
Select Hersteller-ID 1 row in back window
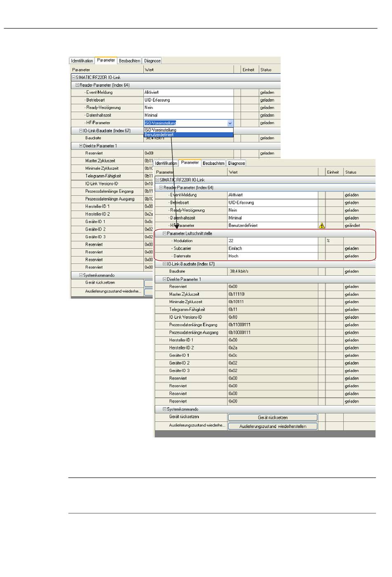coord(112,207)
